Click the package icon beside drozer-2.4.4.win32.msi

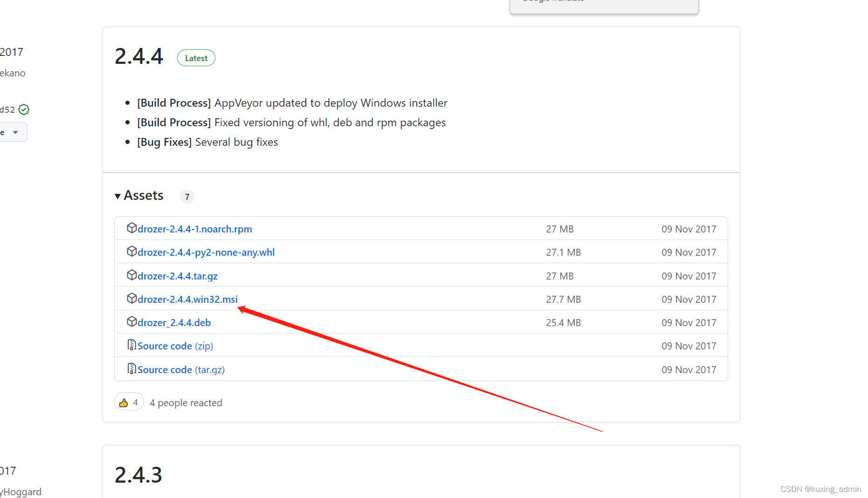tap(132, 298)
